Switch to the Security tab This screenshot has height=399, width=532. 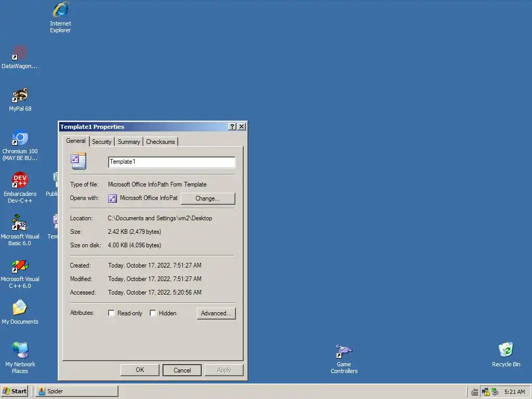[101, 142]
